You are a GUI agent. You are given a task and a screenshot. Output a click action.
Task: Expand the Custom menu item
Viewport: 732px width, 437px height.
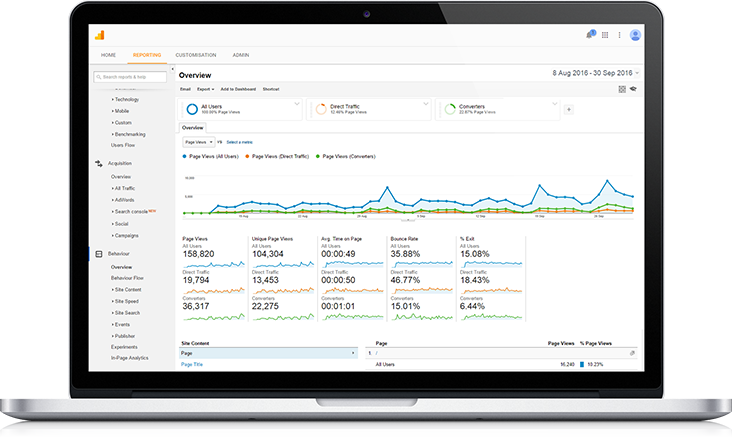coord(121,123)
